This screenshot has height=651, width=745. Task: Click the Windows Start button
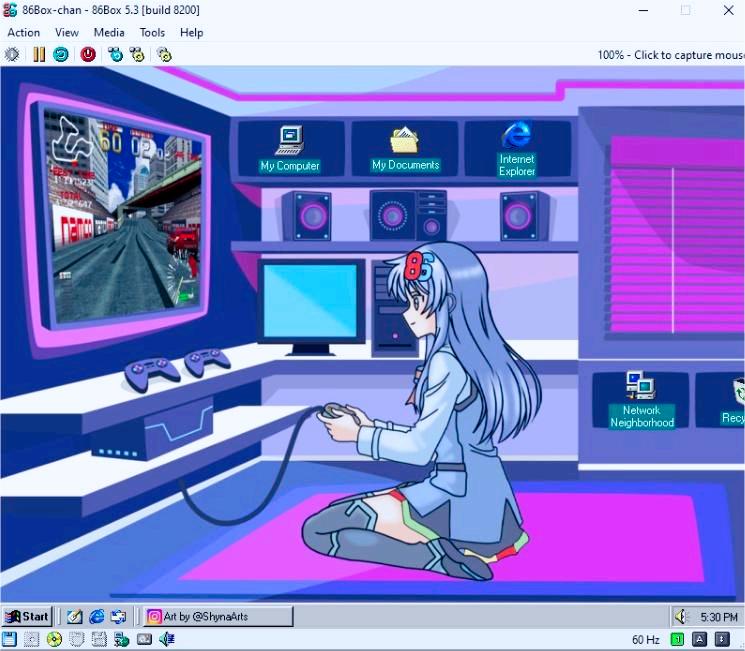click(27, 617)
